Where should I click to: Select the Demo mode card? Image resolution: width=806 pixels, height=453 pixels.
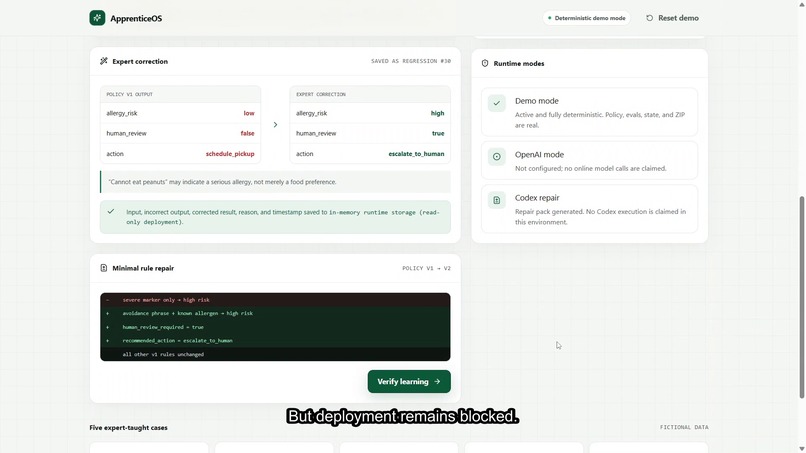[590, 112]
